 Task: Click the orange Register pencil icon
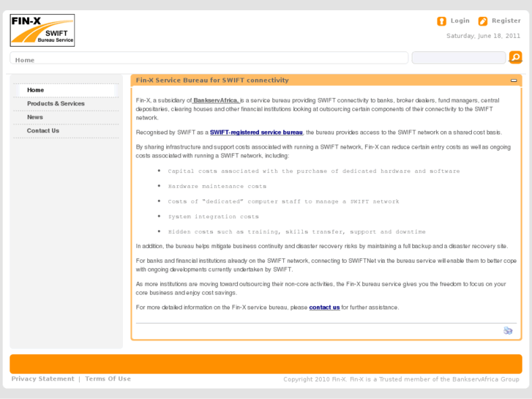[483, 21]
